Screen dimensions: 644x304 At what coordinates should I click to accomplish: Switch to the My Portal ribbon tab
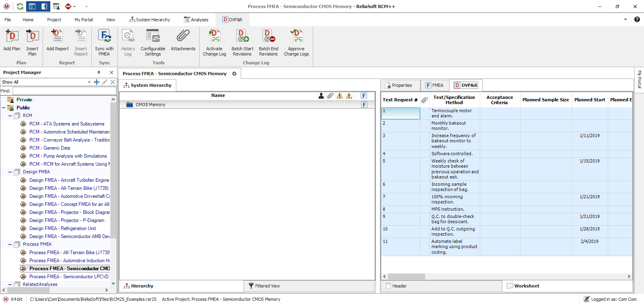[83, 20]
